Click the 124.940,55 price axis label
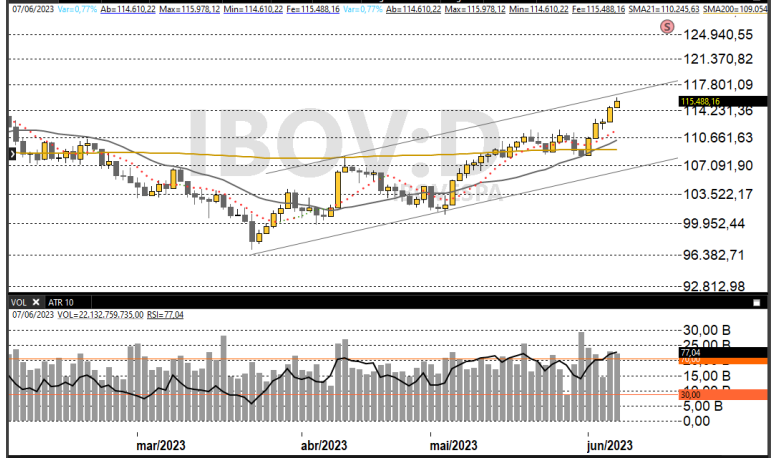Viewport: 772px width, 460px height. pyautogui.click(x=718, y=34)
